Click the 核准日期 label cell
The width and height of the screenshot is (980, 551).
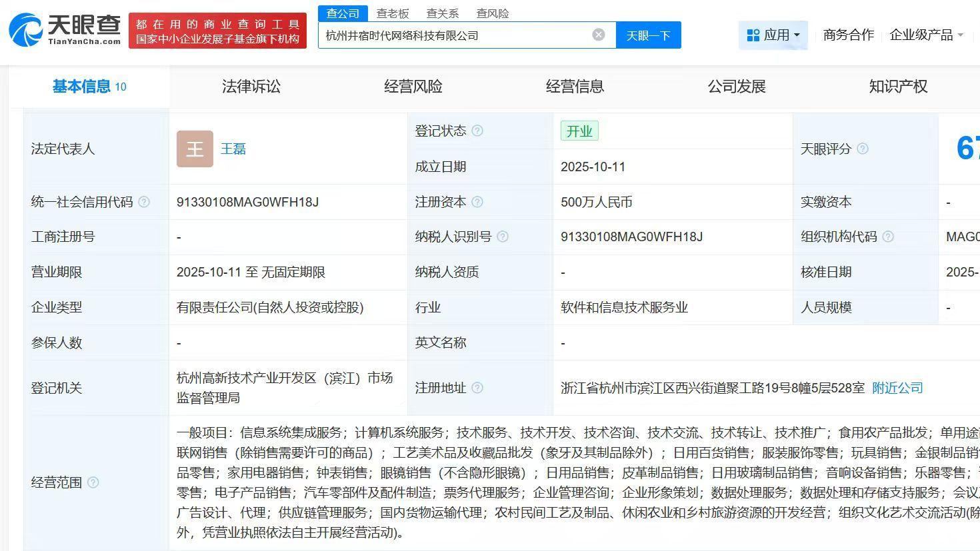tap(865, 272)
